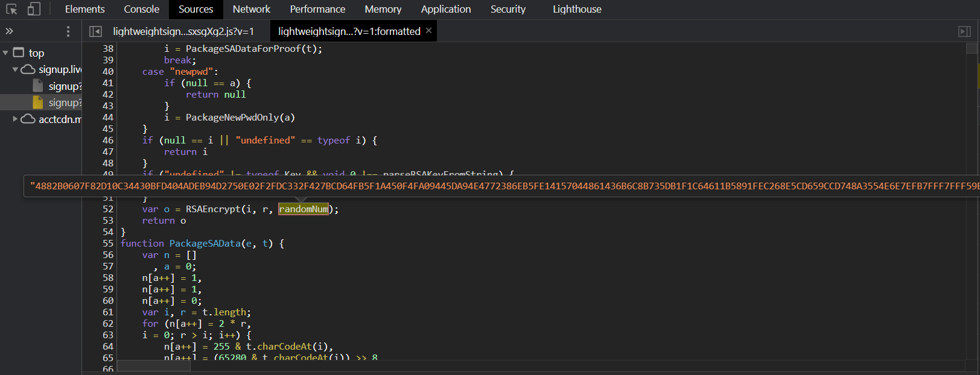Select the yellow signup file icon
Viewport: 980px width, 375px height.
coord(38,102)
